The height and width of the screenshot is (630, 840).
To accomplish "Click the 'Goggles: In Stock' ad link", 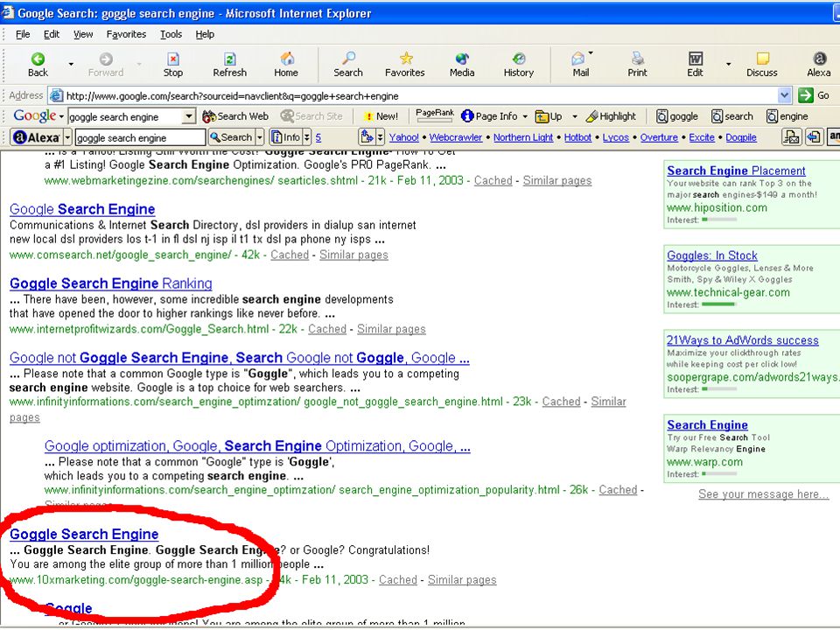I will pyautogui.click(x=712, y=255).
